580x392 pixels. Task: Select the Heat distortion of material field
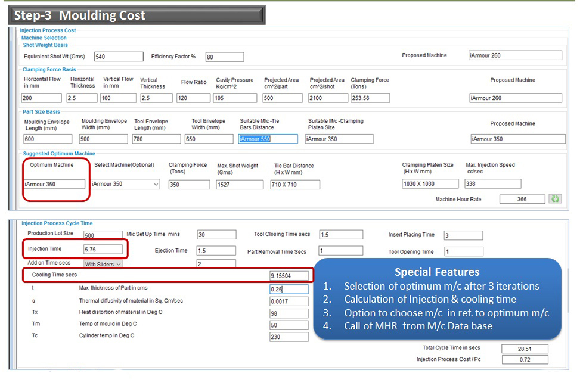pos(289,313)
